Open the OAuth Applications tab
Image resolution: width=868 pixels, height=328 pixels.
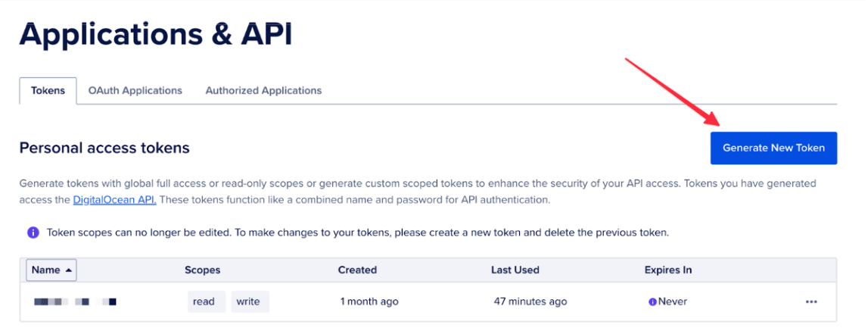click(x=135, y=90)
